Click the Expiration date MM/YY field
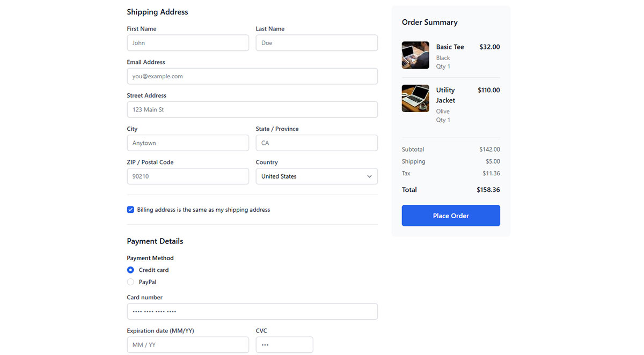644x355 pixels. (x=188, y=345)
